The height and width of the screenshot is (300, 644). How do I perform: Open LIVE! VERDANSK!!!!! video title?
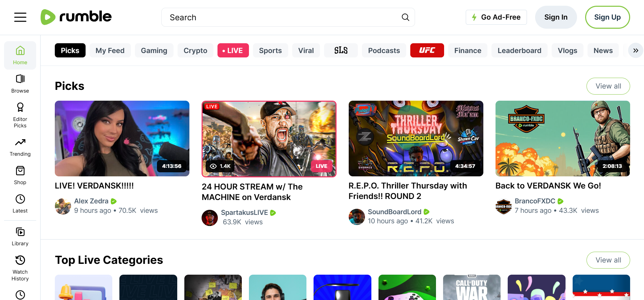pos(94,186)
